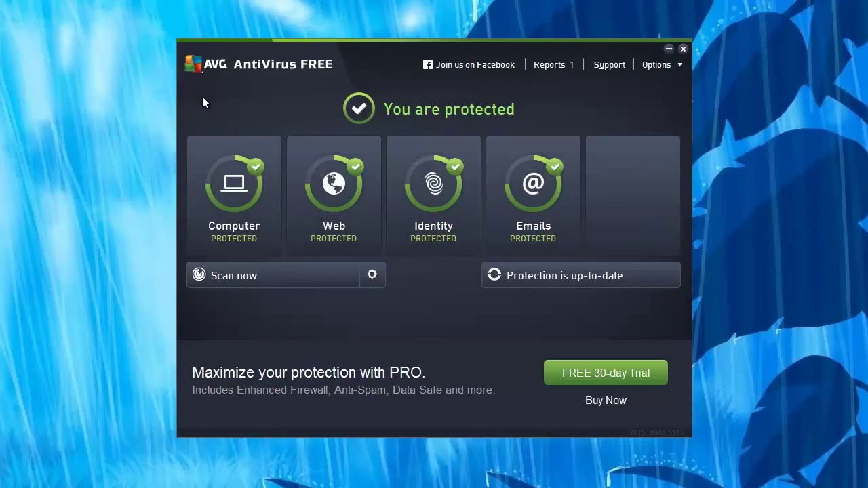Minimize the AVG window
Image resolution: width=868 pixels, height=488 pixels.
[x=669, y=49]
